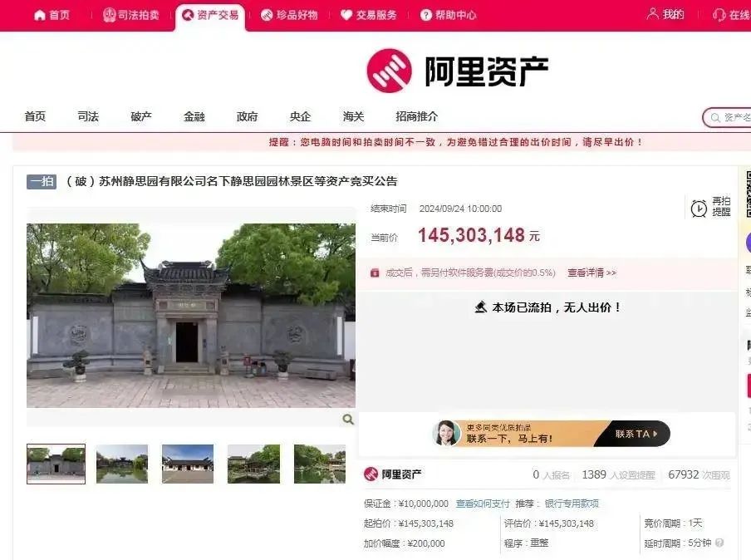This screenshot has height=560, width=751.
Task: Select the third courtyard thumbnail
Action: [x=188, y=464]
